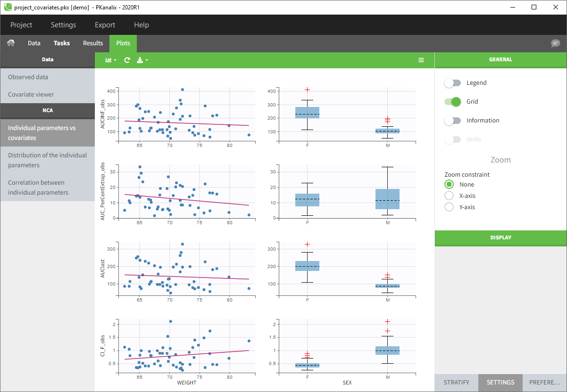Open the hamburger menu in plot toolbar

click(x=421, y=60)
